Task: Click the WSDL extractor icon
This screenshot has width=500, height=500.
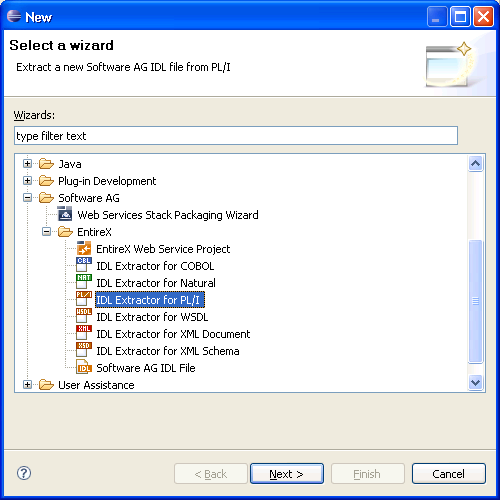Action: (x=84, y=316)
